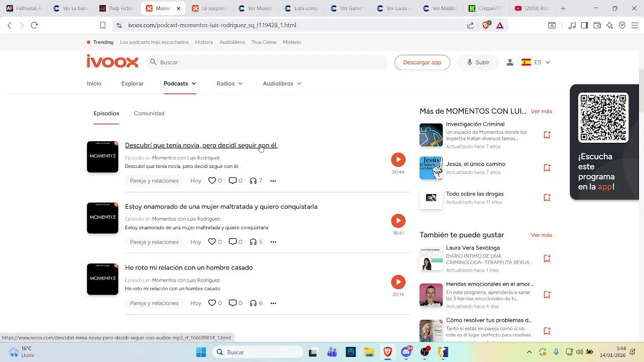Switch to the 'Pulp Fiction' browser tab

[117, 8]
